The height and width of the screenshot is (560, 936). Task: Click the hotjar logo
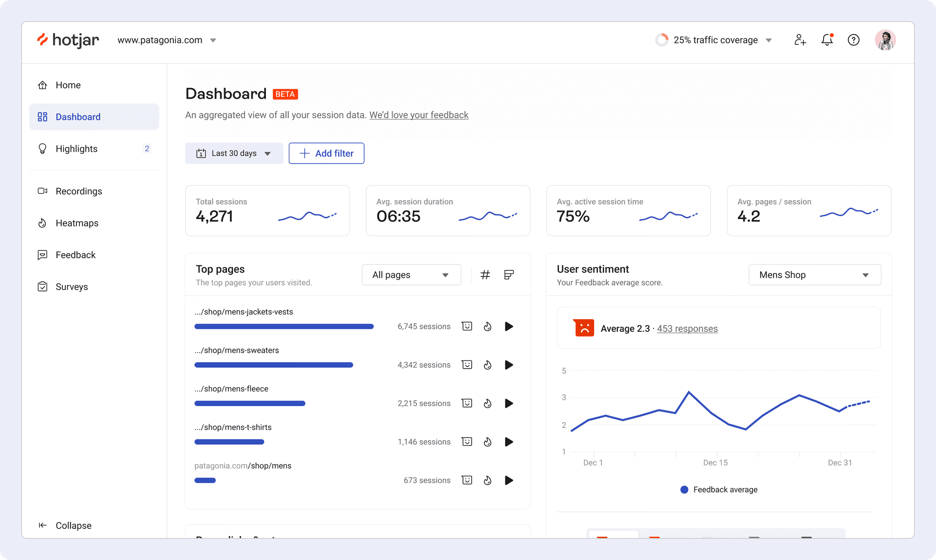click(68, 40)
